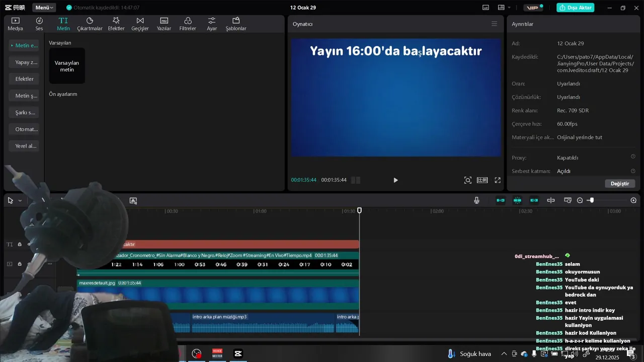Switch to the Metin text tab
The width and height of the screenshot is (644, 362).
point(63,24)
